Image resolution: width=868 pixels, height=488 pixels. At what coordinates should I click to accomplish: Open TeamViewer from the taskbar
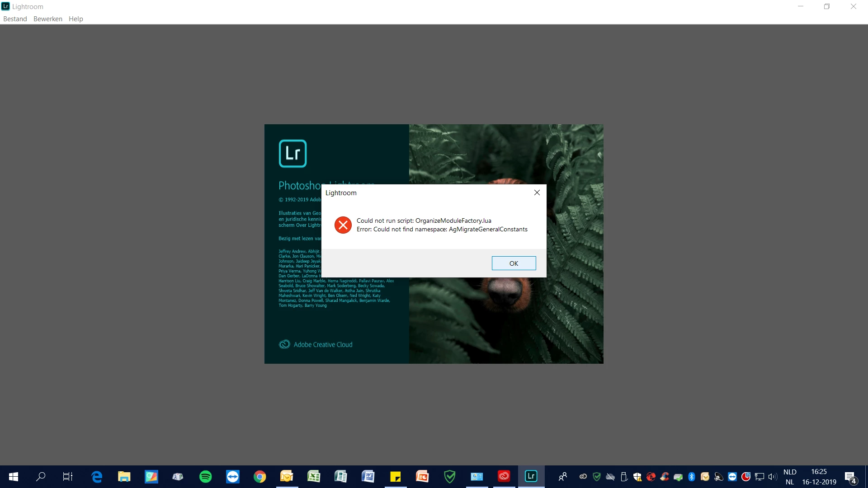point(233,477)
